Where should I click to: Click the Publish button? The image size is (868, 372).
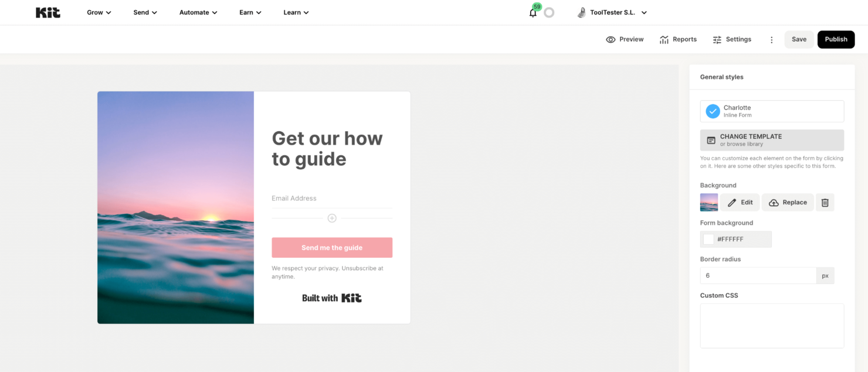[836, 39]
